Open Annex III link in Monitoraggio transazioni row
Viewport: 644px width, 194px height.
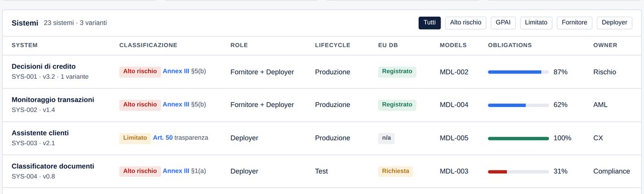click(176, 105)
